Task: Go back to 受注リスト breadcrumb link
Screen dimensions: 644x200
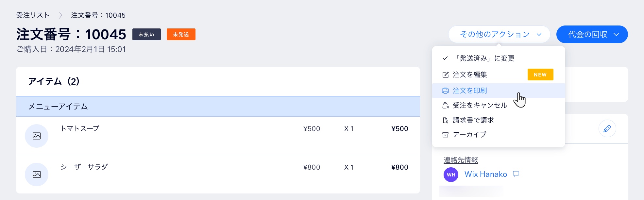Action: (33, 15)
